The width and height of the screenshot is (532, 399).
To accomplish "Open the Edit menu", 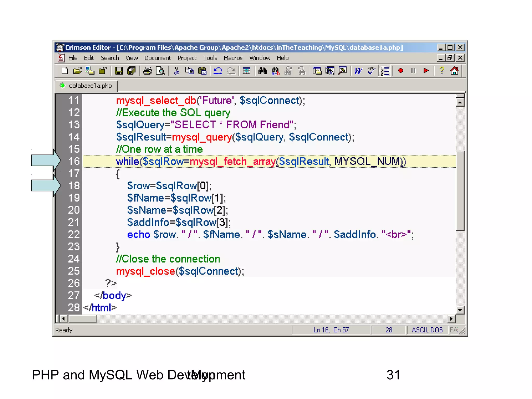I will pos(89,58).
